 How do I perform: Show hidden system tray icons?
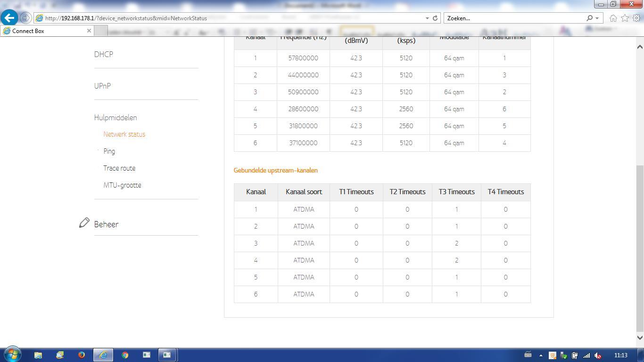(541, 355)
